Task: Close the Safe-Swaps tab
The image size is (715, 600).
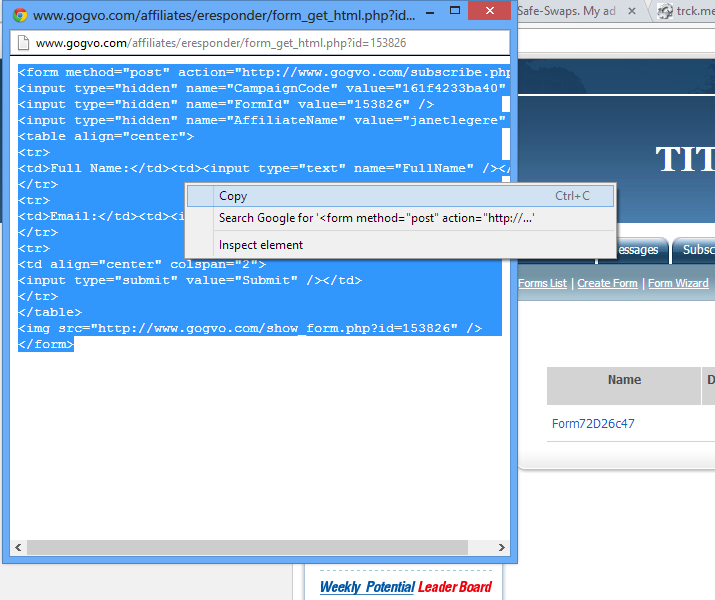Action: 630,12
